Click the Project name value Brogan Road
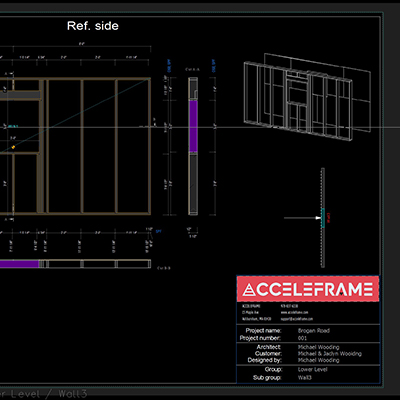Screen dimensions: 400x400 (314, 331)
